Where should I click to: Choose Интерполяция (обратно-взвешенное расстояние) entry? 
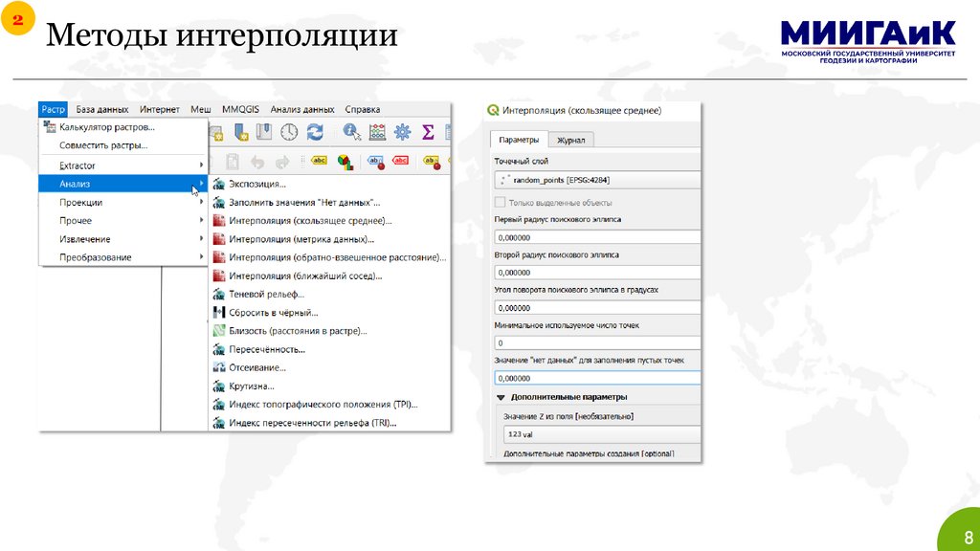338,257
